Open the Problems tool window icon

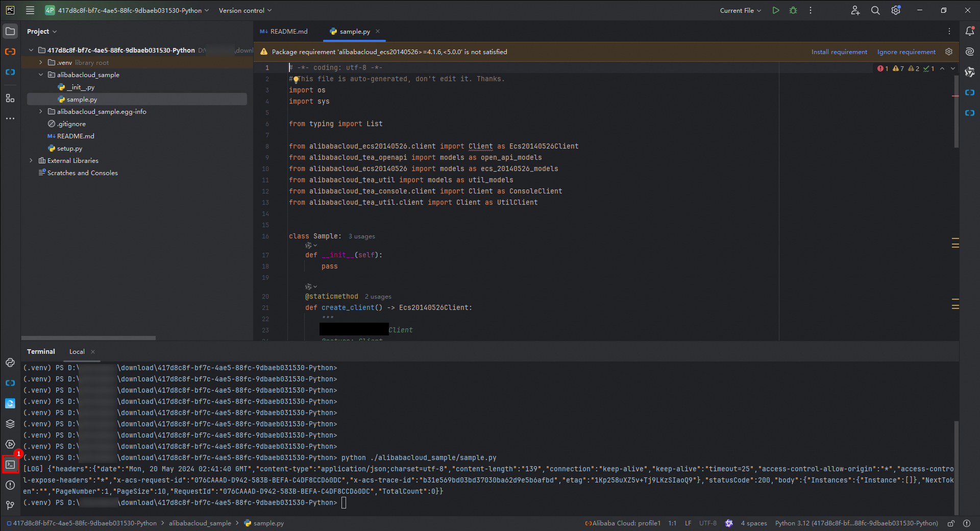[x=10, y=485]
